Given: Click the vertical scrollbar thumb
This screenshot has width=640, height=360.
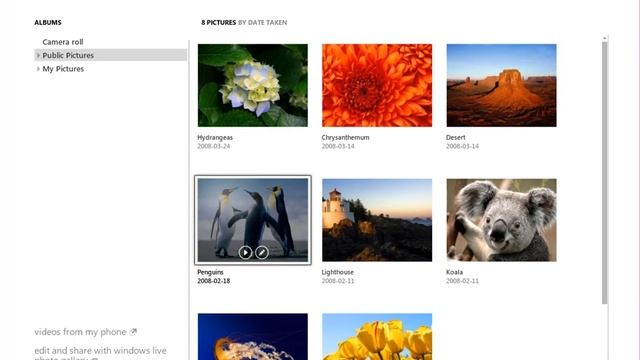Looking at the screenshot, I should coord(604,173).
